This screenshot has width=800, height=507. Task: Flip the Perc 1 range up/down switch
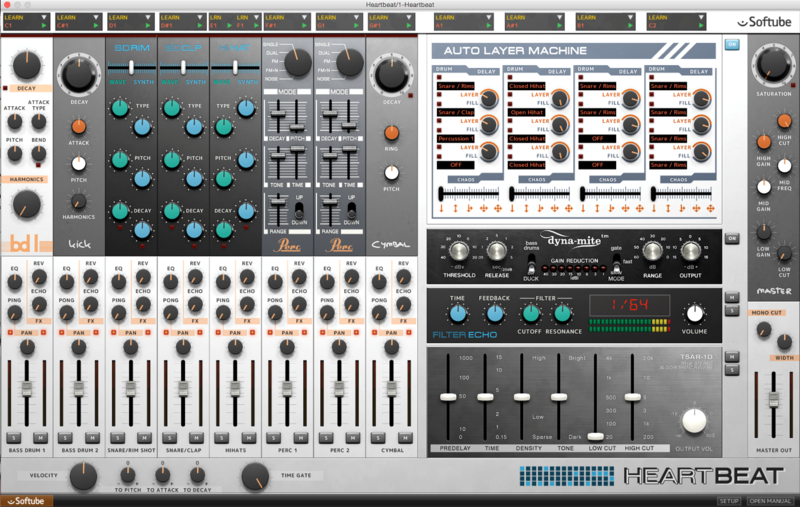coord(299,211)
